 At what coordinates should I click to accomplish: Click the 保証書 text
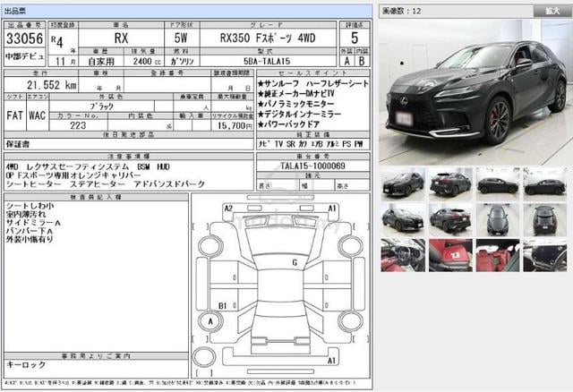click(18, 144)
